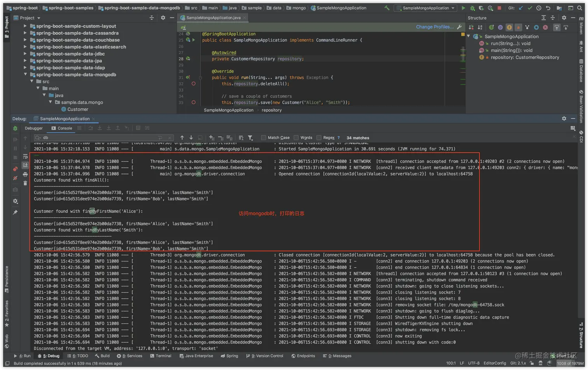The image size is (588, 370).
Task: Open SampleMongoApplication run configuration dropdown
Action: (425, 8)
